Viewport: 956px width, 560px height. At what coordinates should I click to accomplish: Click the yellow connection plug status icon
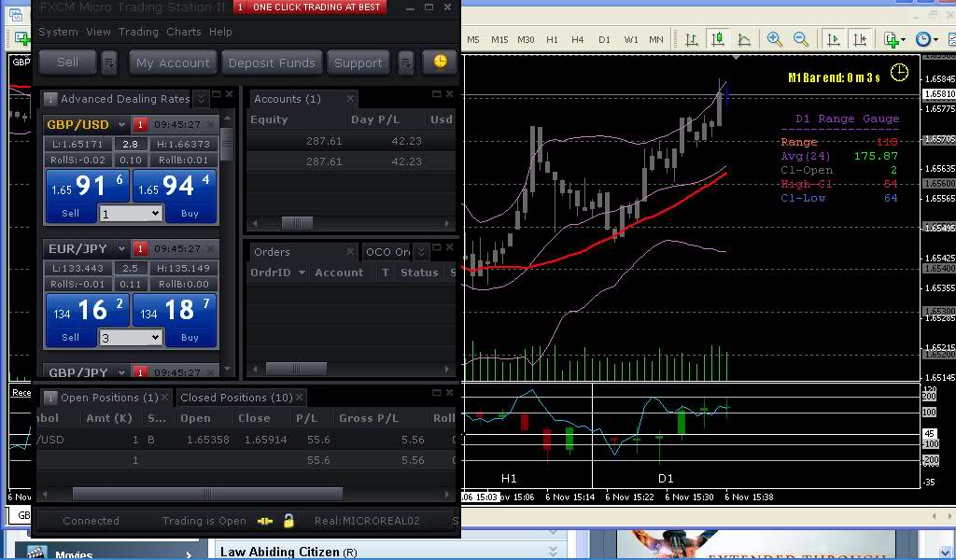pyautogui.click(x=264, y=521)
